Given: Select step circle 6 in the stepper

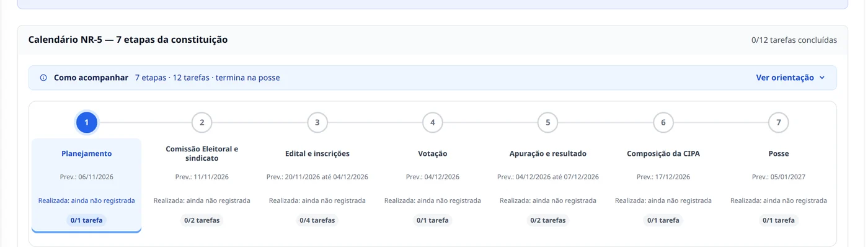Looking at the screenshot, I should 663,122.
